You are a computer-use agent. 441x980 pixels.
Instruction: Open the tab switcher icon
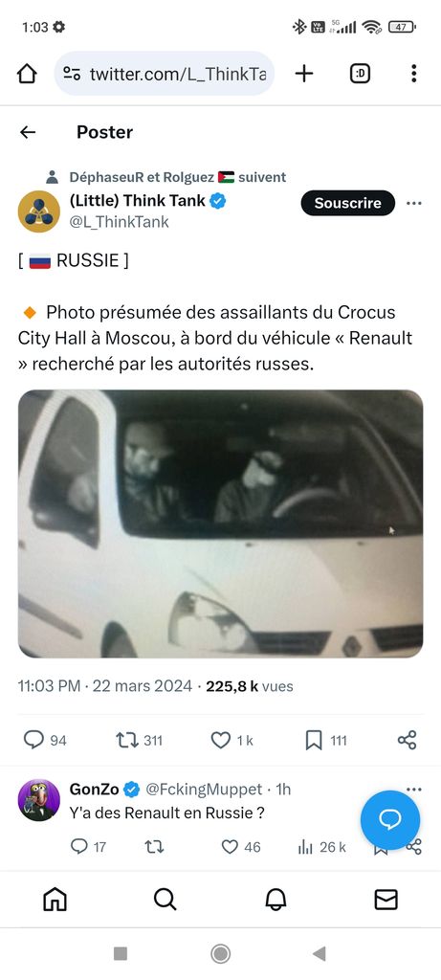(360, 74)
